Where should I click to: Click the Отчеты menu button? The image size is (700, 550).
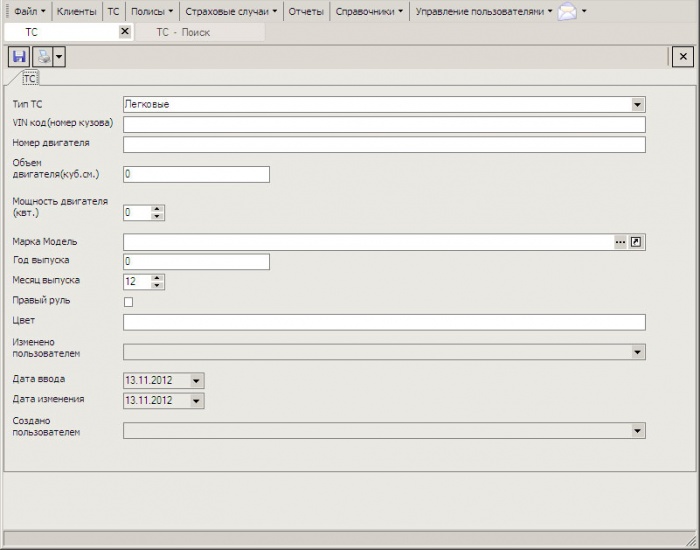point(306,12)
